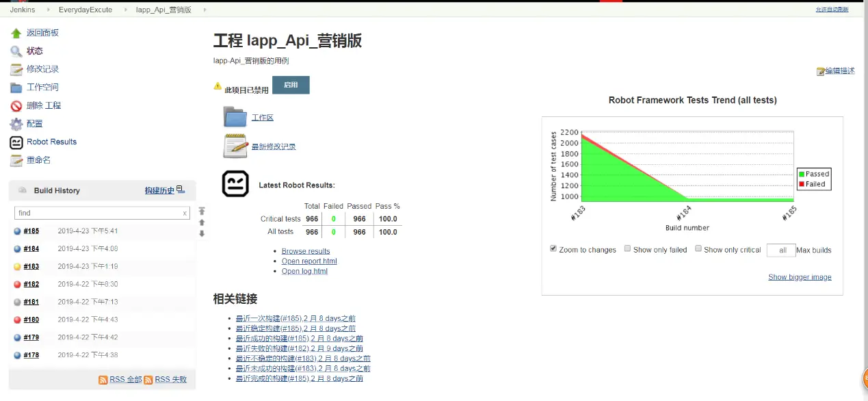Click the red status ball for build #180
Screen dimensions: 868x401
17,320
